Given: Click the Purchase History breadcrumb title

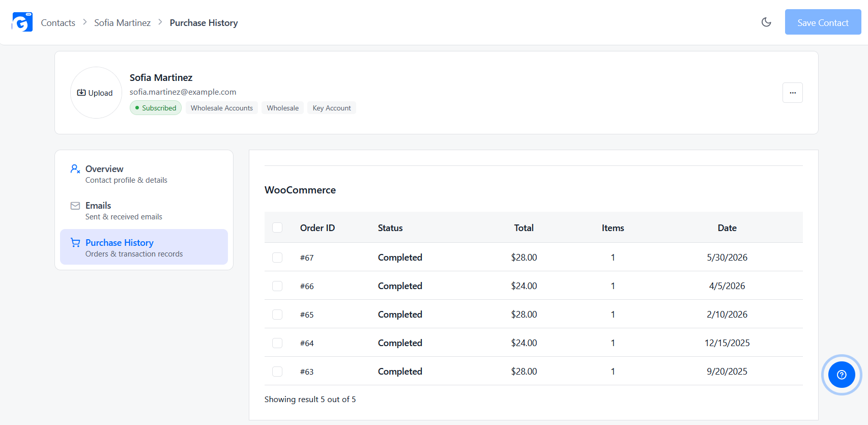Looking at the screenshot, I should tap(204, 23).
